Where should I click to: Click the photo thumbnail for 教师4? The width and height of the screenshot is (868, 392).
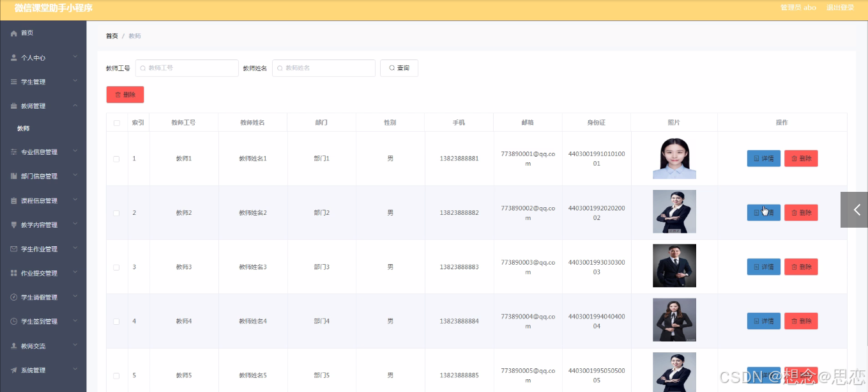click(x=674, y=320)
